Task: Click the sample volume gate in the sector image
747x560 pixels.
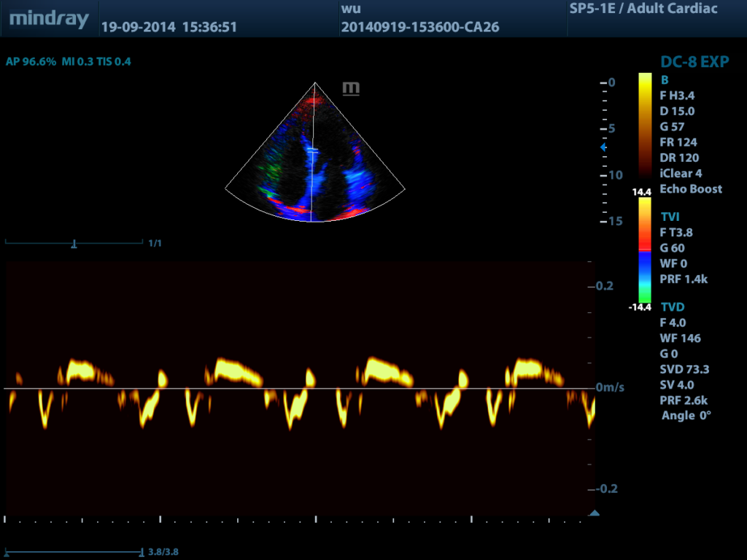Action: coord(312,150)
